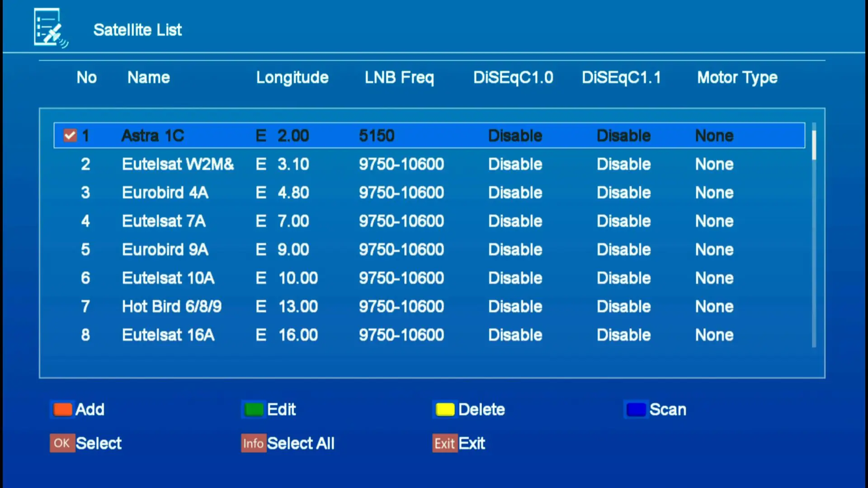Click Eurobird 4A DiSEqC1.1 Disable value
The width and height of the screenshot is (868, 488).
coord(623,192)
